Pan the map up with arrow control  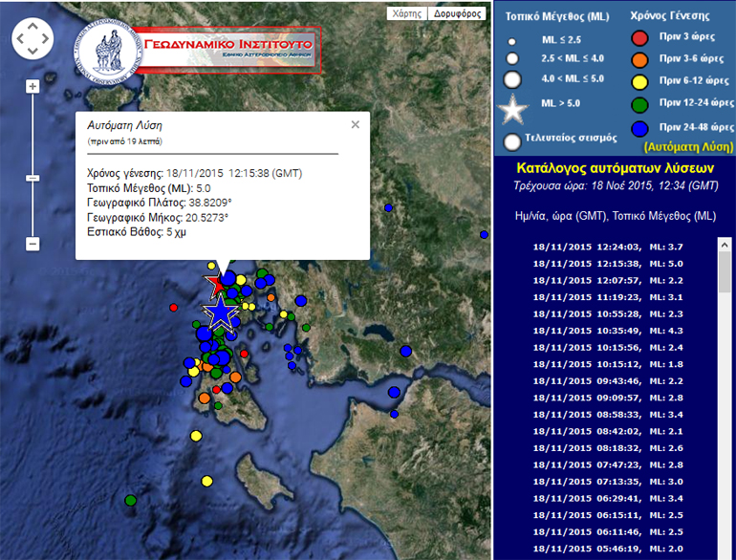tap(32, 26)
